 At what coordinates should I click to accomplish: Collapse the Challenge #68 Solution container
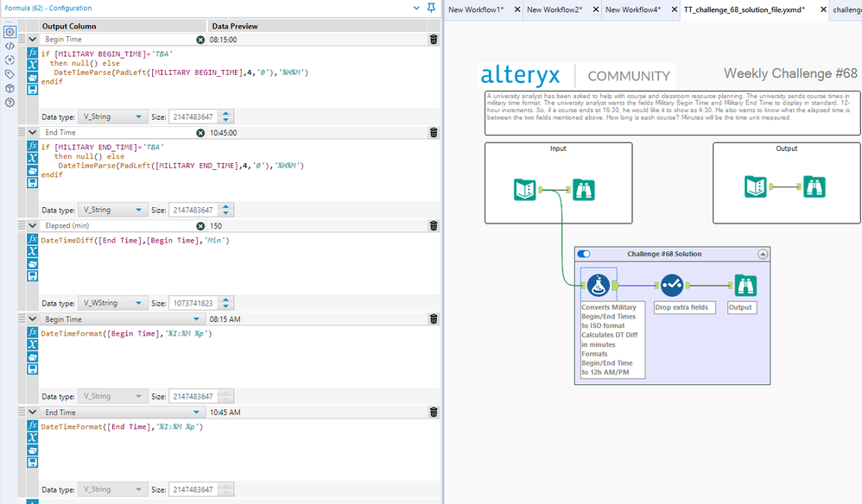point(763,254)
